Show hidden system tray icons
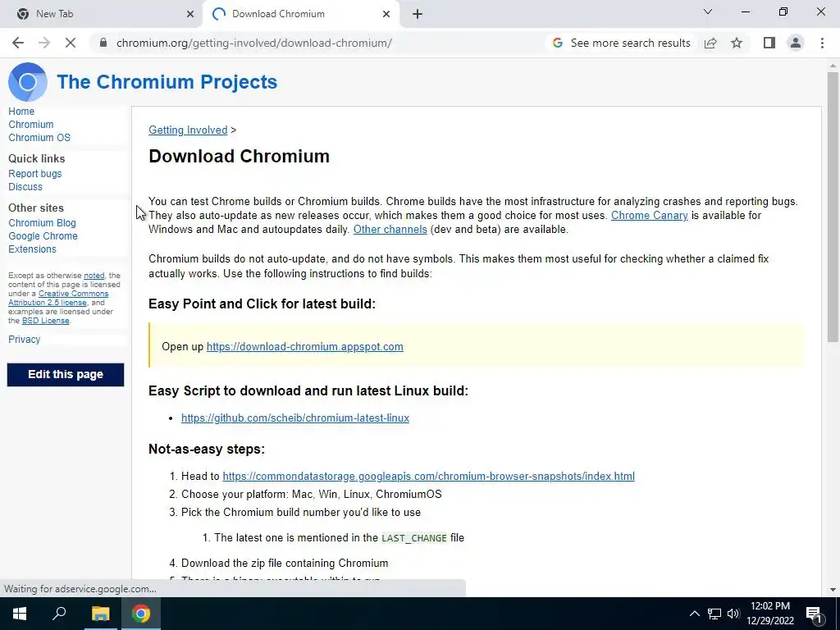Viewport: 840px width, 630px height. coord(694,614)
